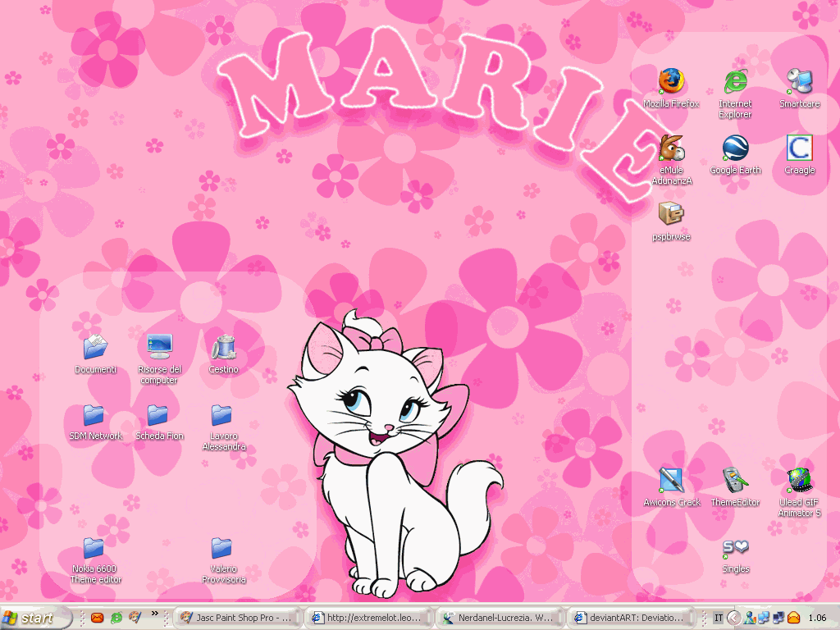Click the mail envelope quick launch icon
This screenshot has height=630, width=840.
[x=98, y=618]
